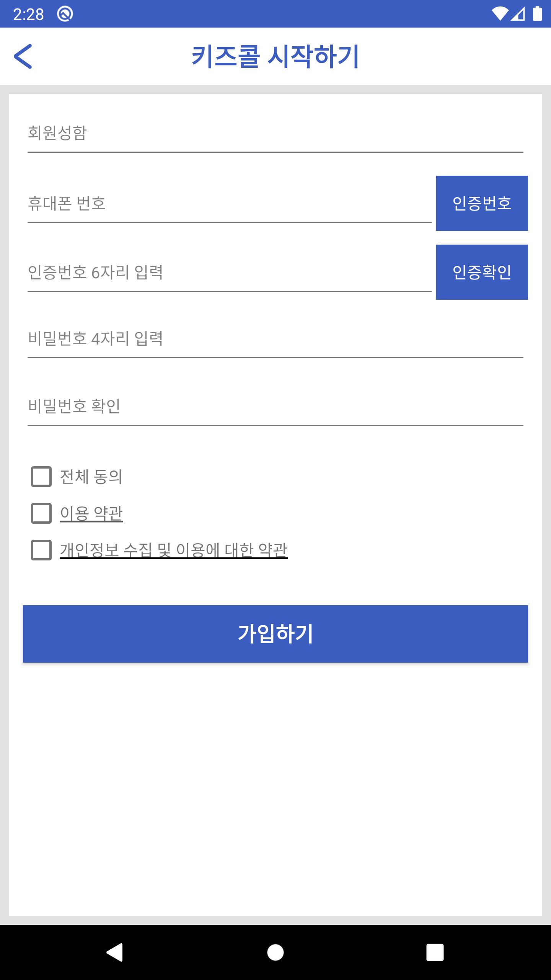
Task: Open 개인정보 수집 및 이용에 대한 약관 link
Action: (173, 550)
